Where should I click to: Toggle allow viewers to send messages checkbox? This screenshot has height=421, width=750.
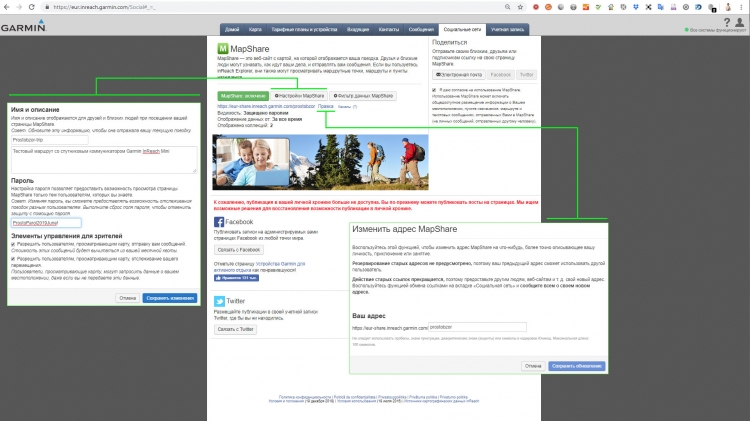(13, 244)
